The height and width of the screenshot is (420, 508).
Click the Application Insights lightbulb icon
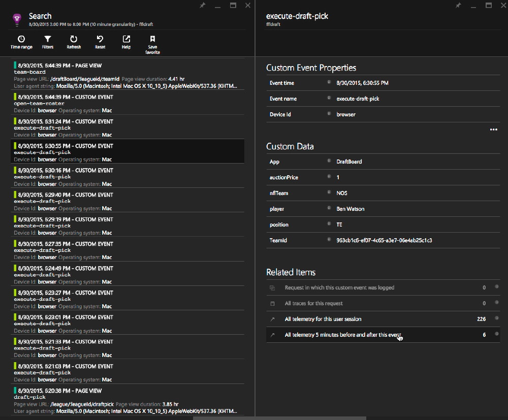pos(17,19)
